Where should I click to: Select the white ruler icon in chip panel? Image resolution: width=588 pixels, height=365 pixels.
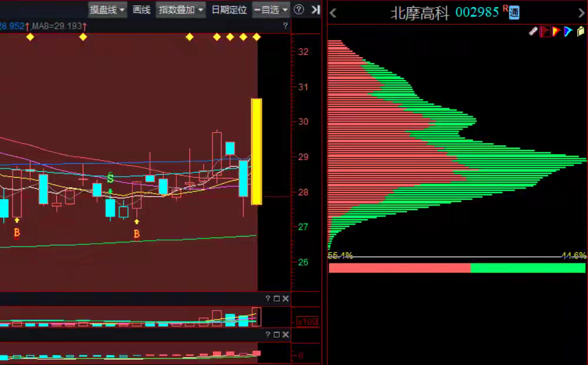[x=533, y=32]
